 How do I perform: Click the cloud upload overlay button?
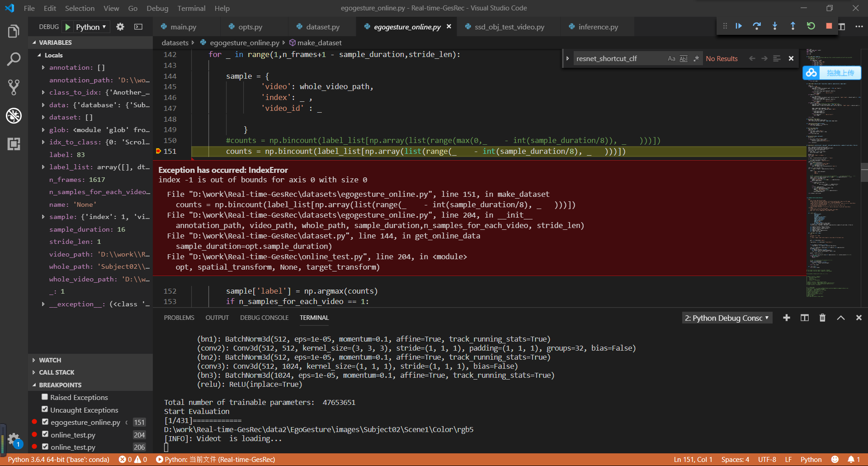coord(832,73)
